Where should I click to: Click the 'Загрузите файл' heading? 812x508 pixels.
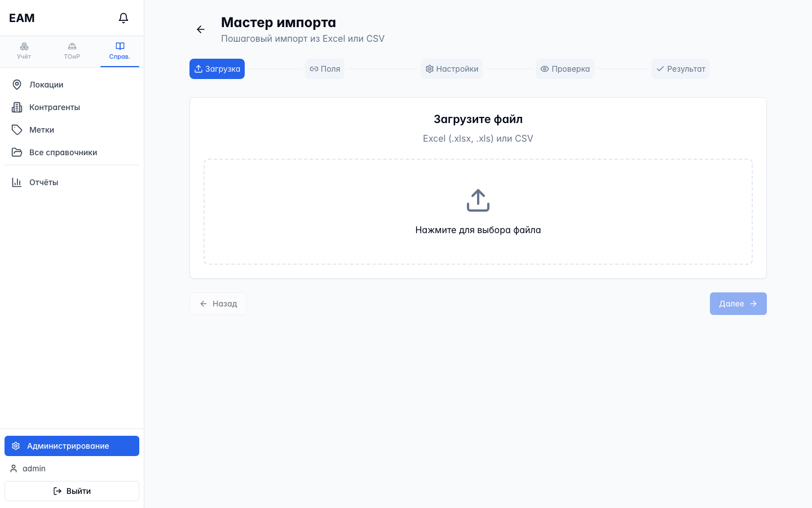(478, 119)
